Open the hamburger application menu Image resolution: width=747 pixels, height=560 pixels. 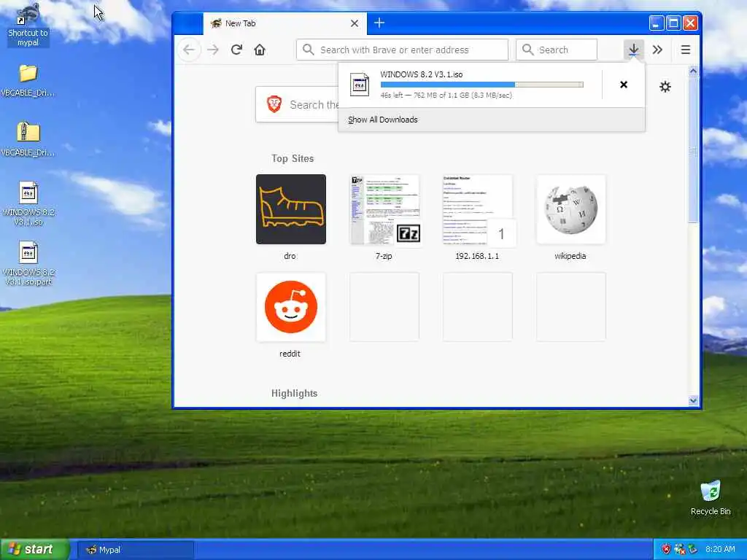click(x=686, y=50)
